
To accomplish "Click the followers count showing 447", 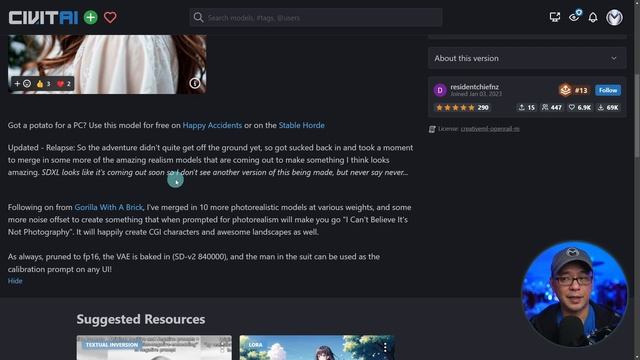I will 552,108.
